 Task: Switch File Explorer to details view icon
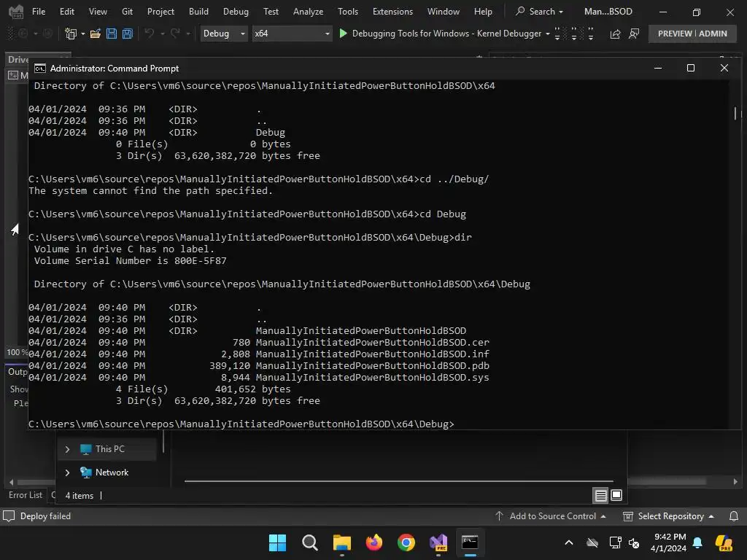coord(601,496)
